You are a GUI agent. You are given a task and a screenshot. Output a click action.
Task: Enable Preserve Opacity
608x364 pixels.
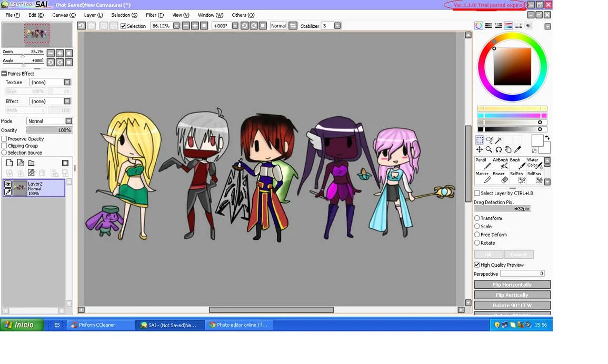[4, 139]
